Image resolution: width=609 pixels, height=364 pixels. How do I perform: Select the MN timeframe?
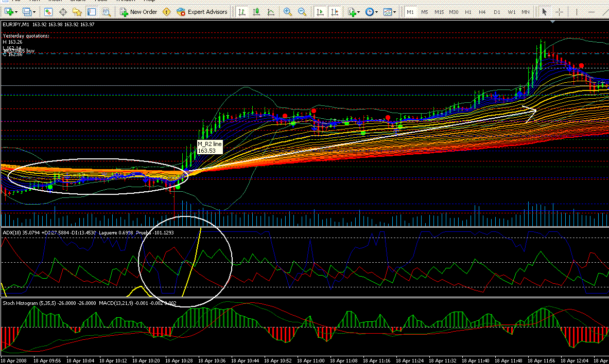(526, 12)
